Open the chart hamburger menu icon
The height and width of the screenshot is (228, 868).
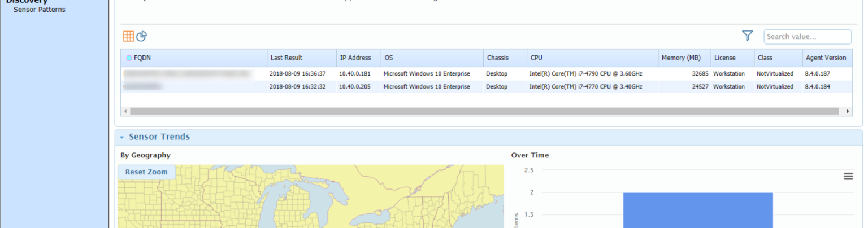click(x=848, y=176)
